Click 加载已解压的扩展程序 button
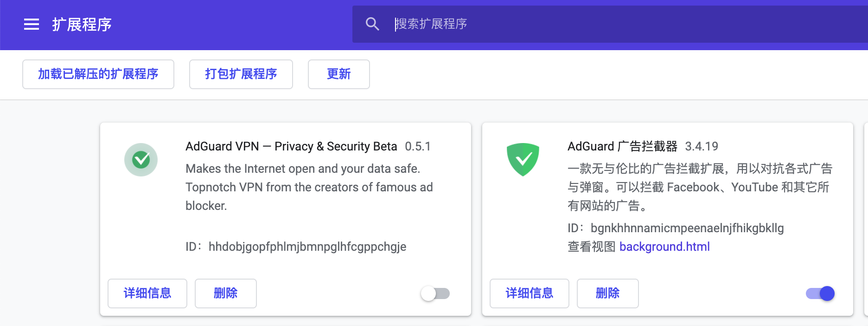868x326 pixels. click(98, 74)
